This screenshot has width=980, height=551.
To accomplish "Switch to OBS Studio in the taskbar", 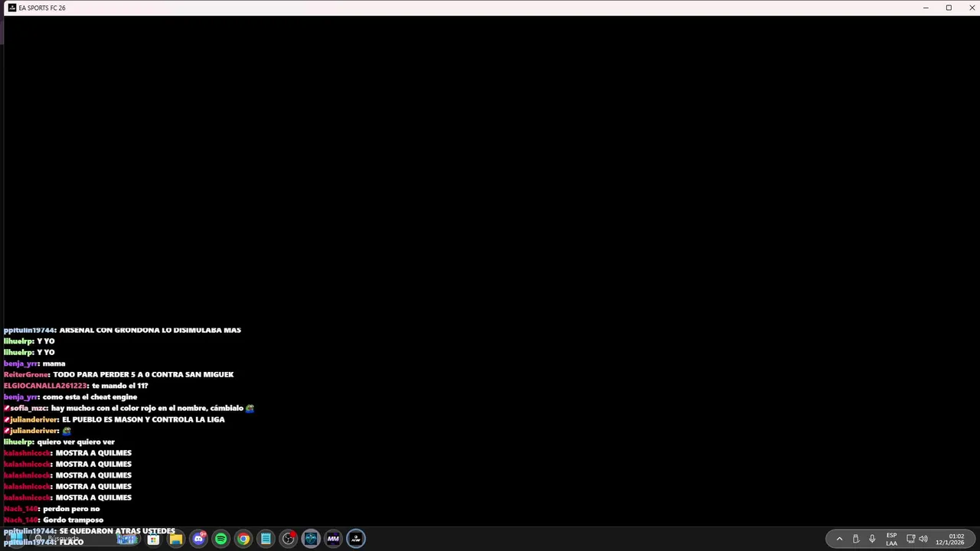I will [288, 539].
